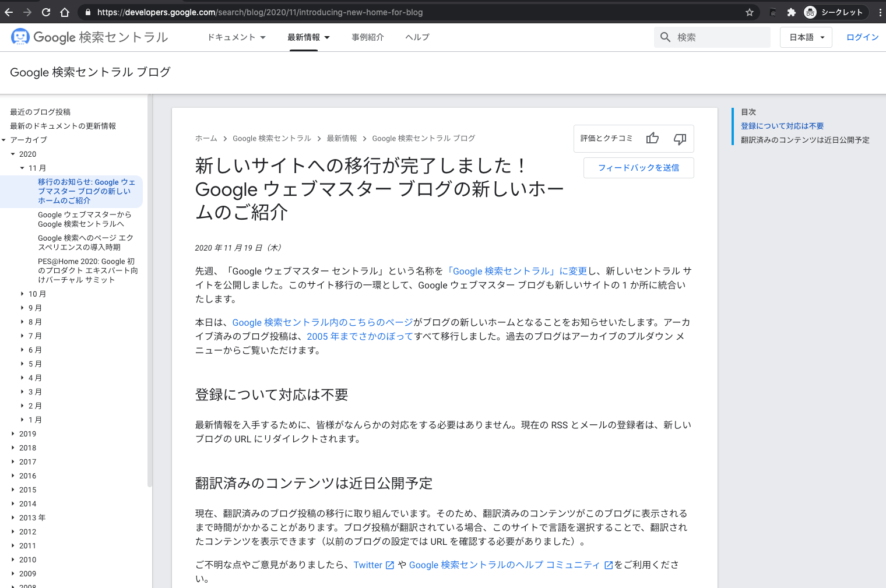Expand the 5 月 archive month
This screenshot has width=886, height=588.
pyautogui.click(x=22, y=364)
